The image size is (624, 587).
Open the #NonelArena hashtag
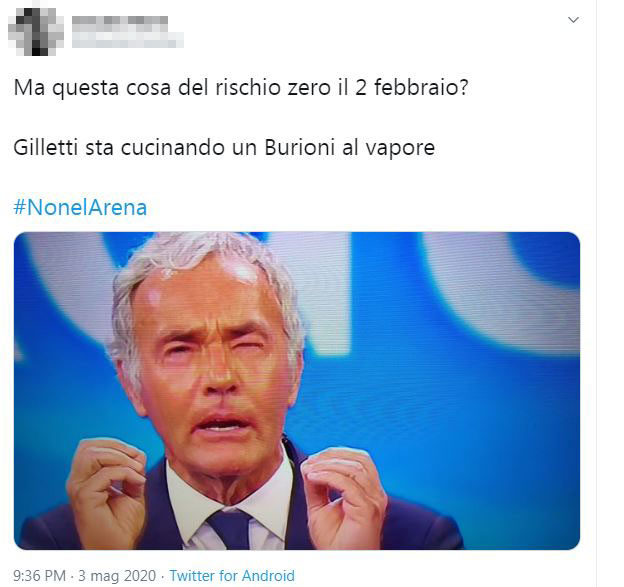80,207
